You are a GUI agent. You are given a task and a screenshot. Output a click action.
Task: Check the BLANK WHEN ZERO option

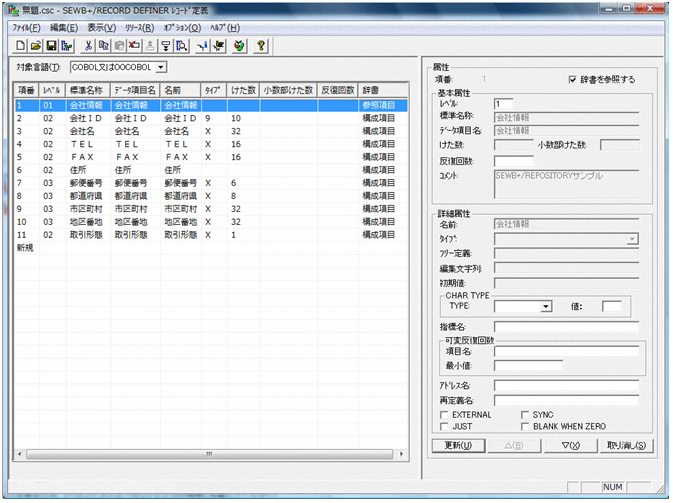[x=525, y=425]
